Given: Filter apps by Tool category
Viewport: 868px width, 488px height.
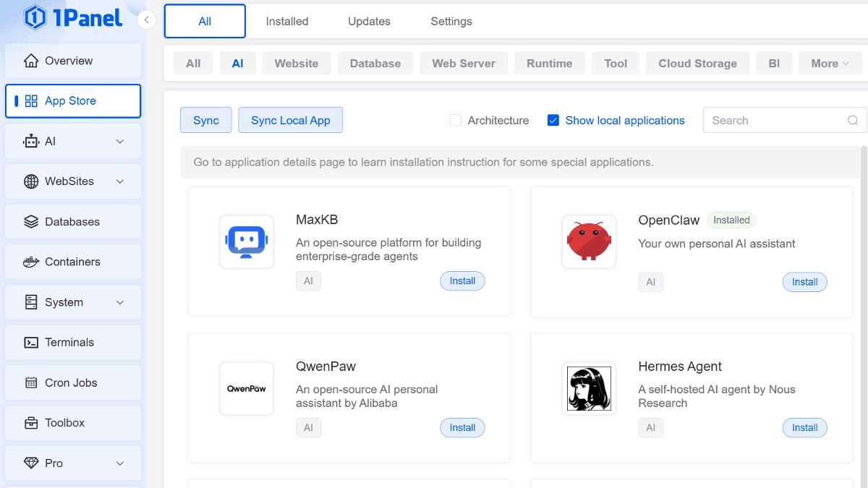Looking at the screenshot, I should 616,64.
